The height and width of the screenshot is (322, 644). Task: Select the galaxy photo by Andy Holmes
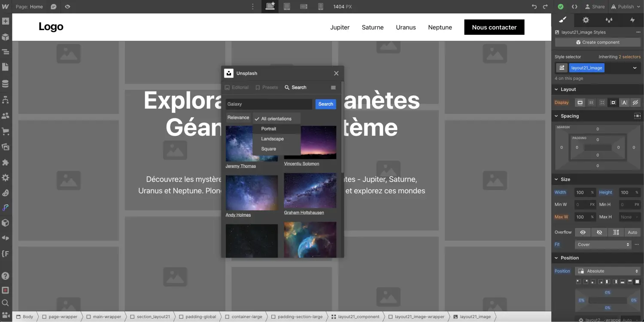(252, 193)
